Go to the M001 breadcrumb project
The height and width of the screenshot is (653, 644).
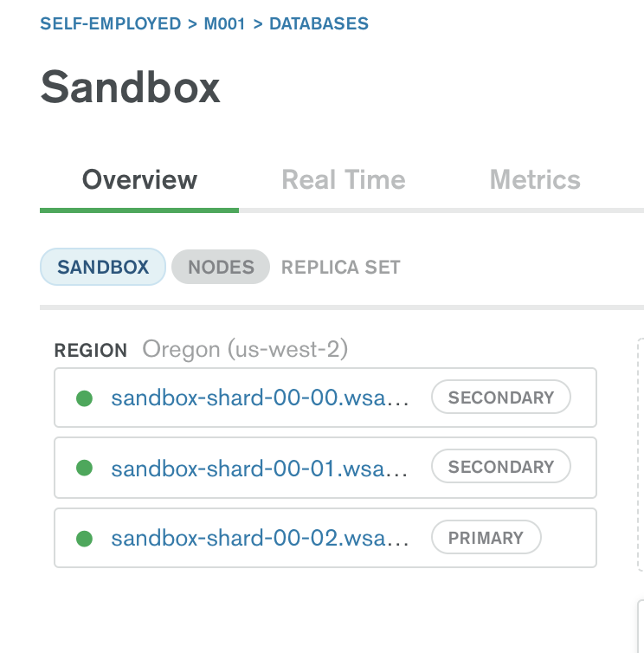click(x=225, y=24)
